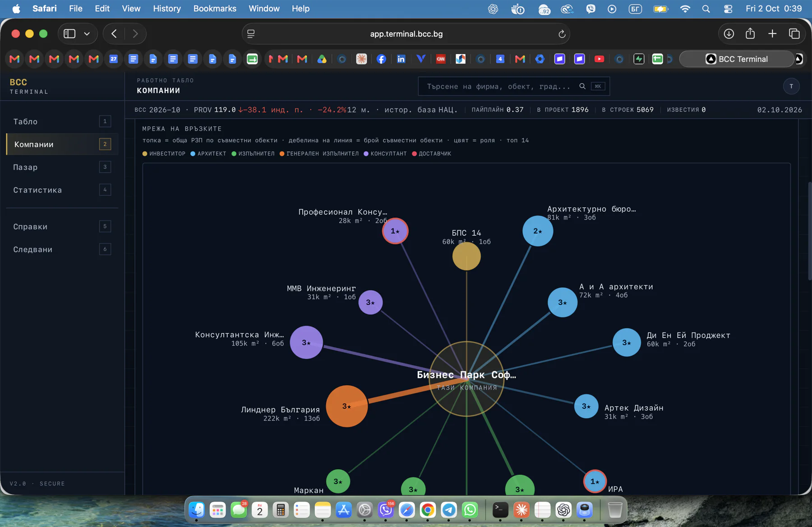Click the Safari share icon

click(750, 33)
